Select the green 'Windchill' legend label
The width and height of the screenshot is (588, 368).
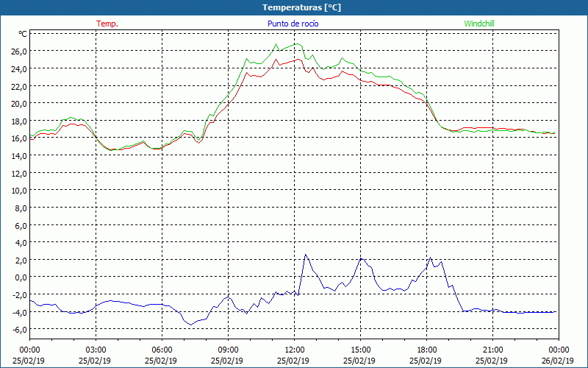coord(479,24)
